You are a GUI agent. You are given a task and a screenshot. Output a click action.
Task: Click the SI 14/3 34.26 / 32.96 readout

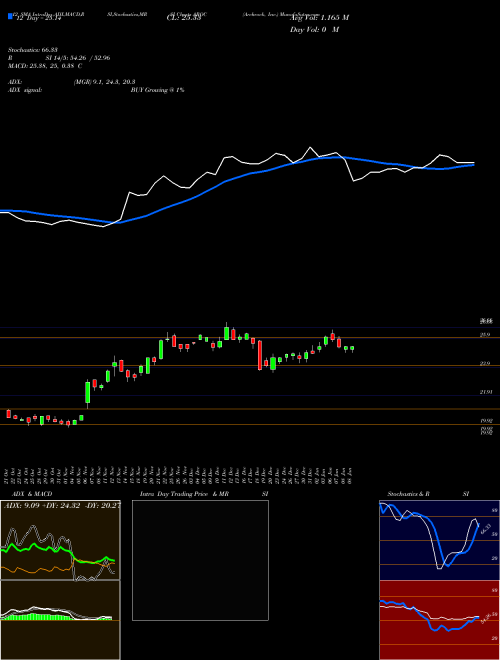click(78, 58)
